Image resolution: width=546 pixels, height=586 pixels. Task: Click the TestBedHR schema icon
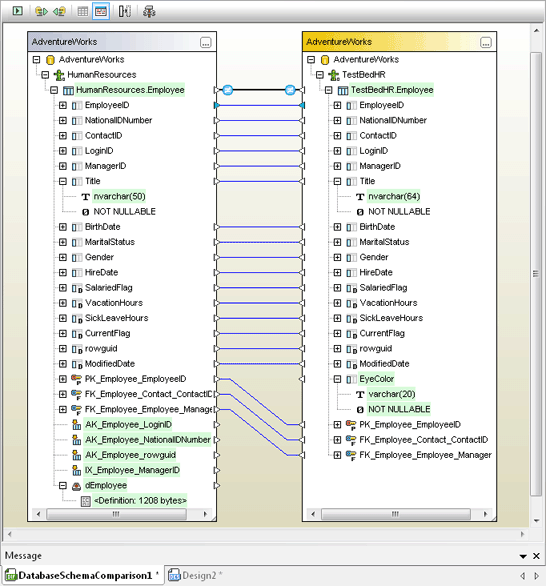(x=334, y=75)
